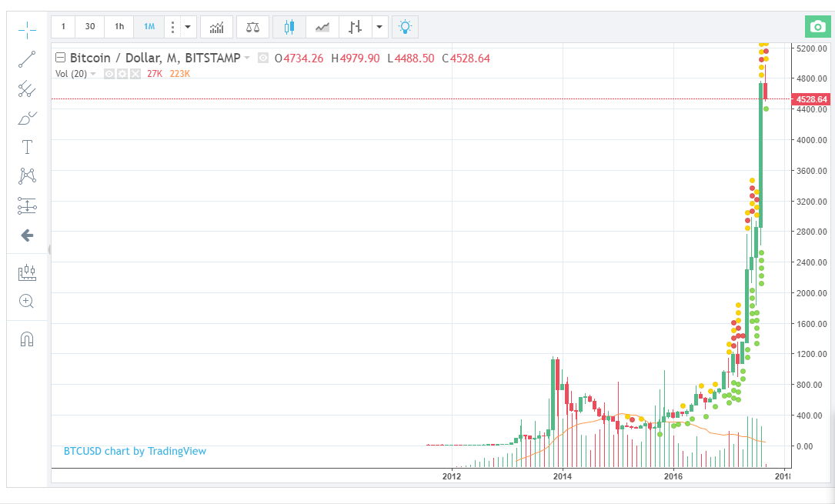Set the 30 minute interval
This screenshot has width=835, height=504.
pos(90,27)
